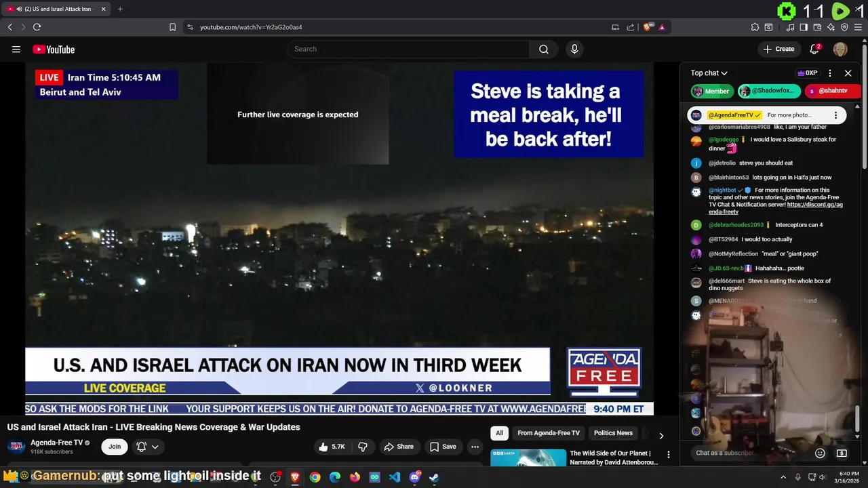Click the YouTube search magnifier button

[x=544, y=49]
